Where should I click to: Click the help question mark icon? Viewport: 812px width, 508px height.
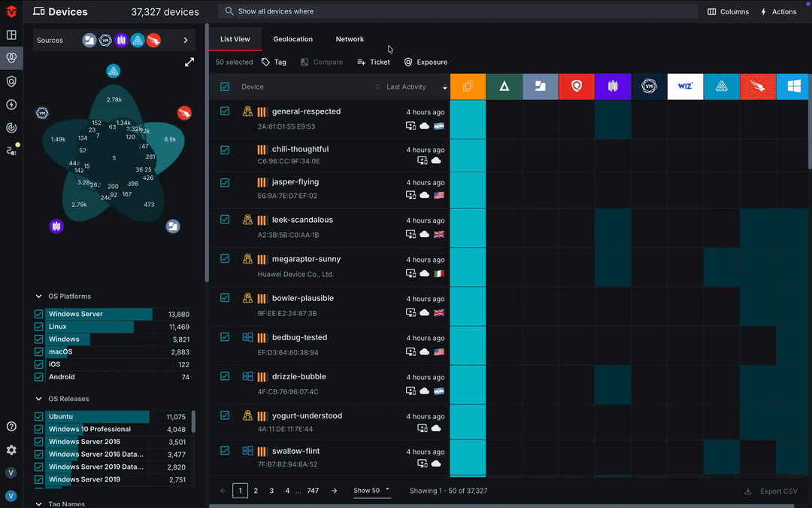[x=11, y=427]
